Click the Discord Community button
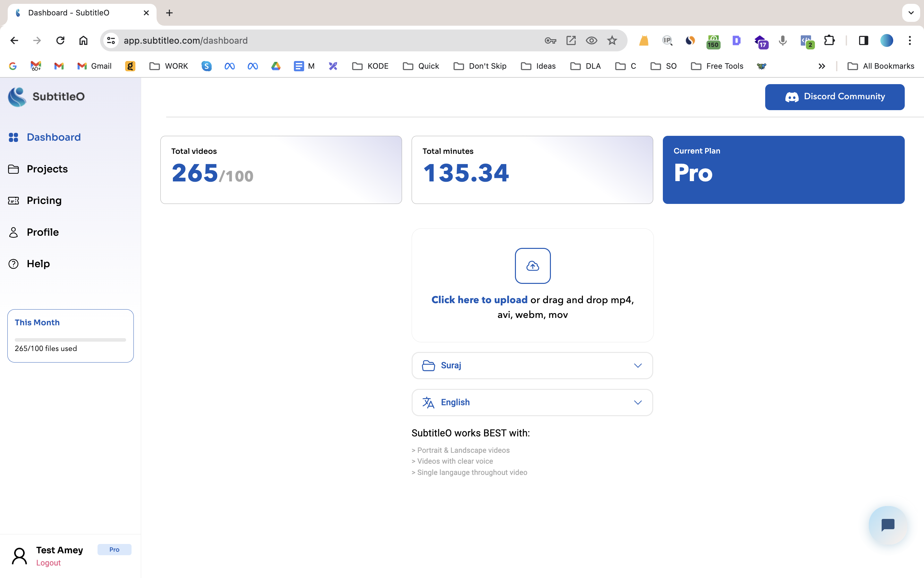The height and width of the screenshot is (578, 924). [x=835, y=97]
